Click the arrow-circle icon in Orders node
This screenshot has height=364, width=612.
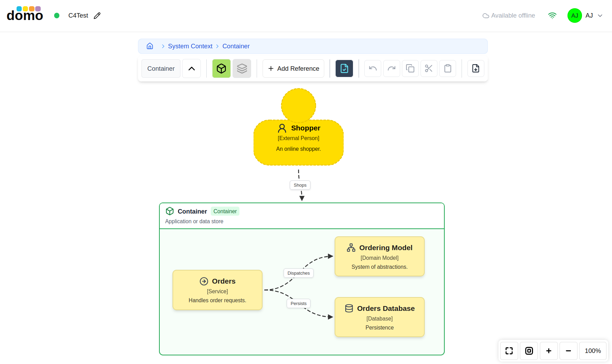[204, 282]
